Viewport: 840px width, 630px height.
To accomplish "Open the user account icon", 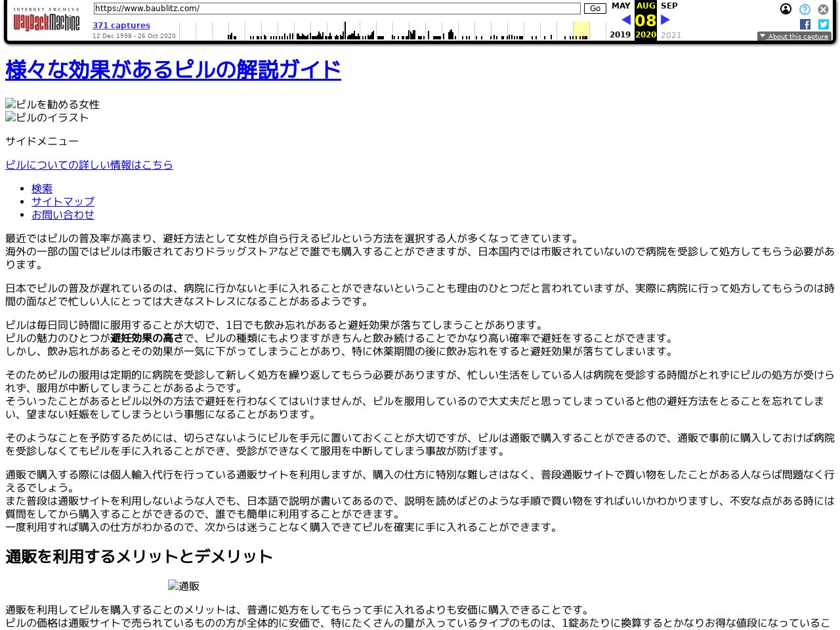I will pyautogui.click(x=786, y=9).
